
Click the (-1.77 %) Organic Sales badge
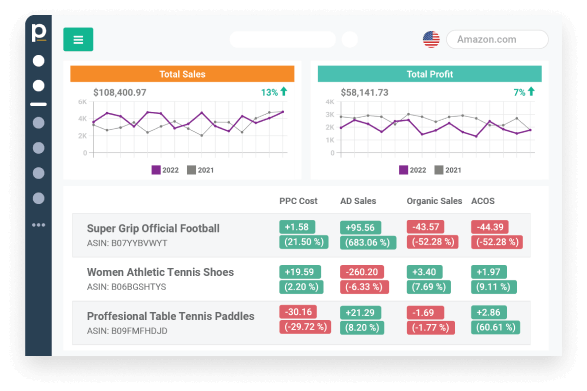point(431,328)
